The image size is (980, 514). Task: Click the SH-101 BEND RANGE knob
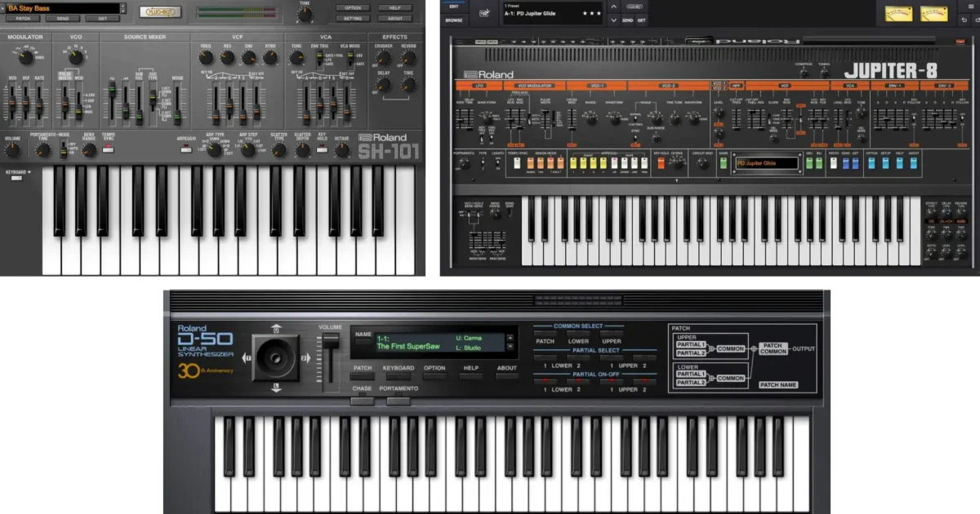[x=89, y=150]
